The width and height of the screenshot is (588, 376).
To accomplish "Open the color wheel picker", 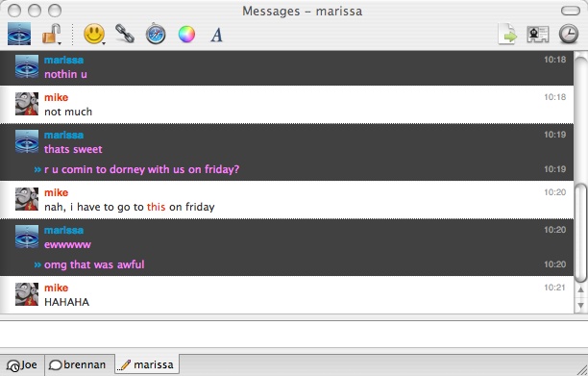I will pyautogui.click(x=186, y=35).
